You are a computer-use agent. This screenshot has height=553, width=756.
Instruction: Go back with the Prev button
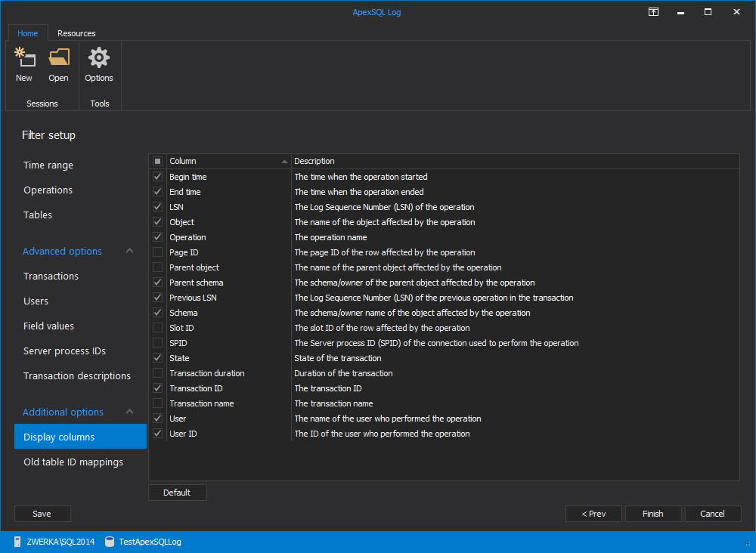(x=593, y=514)
